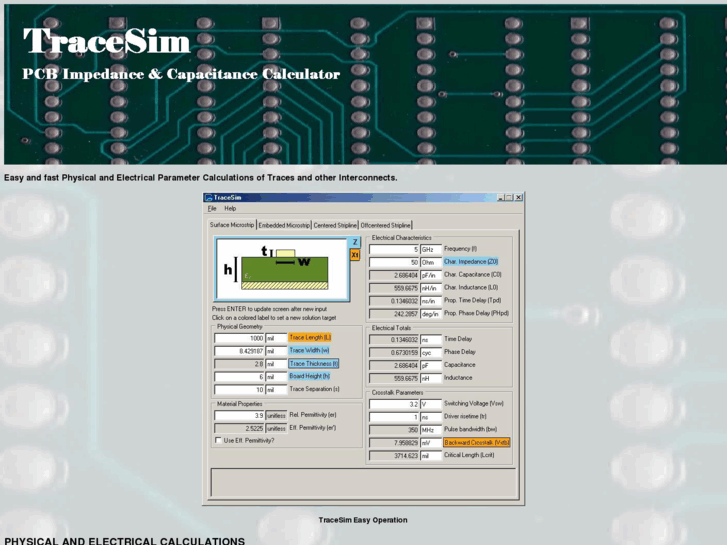The height and width of the screenshot is (545, 727).
Task: Click the Char. Capacitance value 2.686404
Action: click(394, 276)
